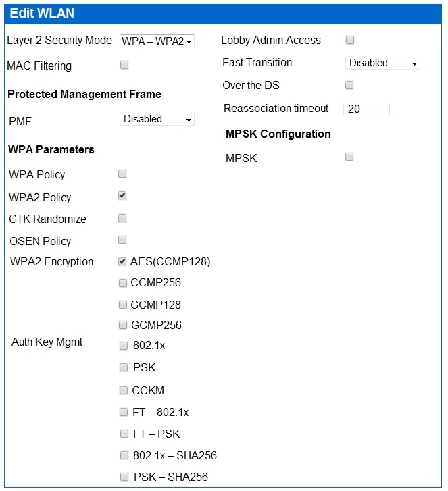Enable MAC Filtering checkbox
Image resolution: width=448 pixels, height=491 pixels.
[x=124, y=65]
